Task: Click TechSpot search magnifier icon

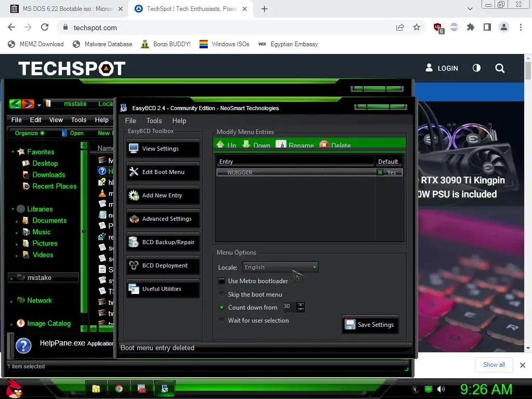Action: point(499,68)
